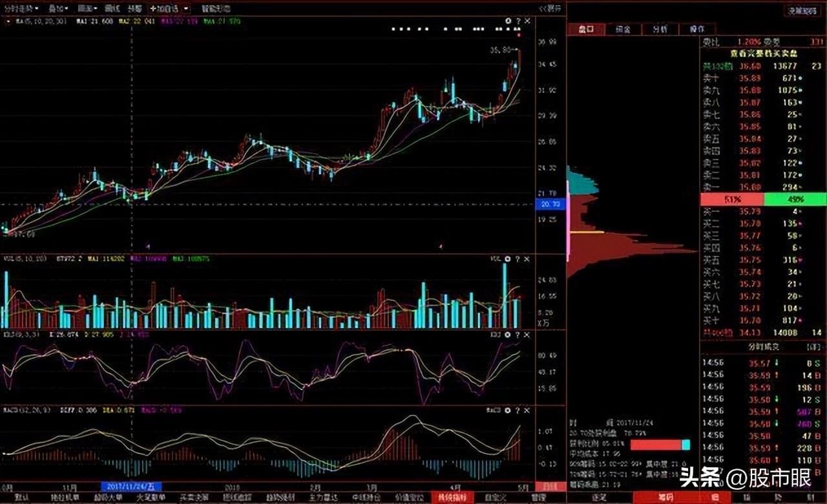This screenshot has height=504, width=827.
Task: Expand the arrow before MA(5,10,20,30)
Action: [x=7, y=21]
